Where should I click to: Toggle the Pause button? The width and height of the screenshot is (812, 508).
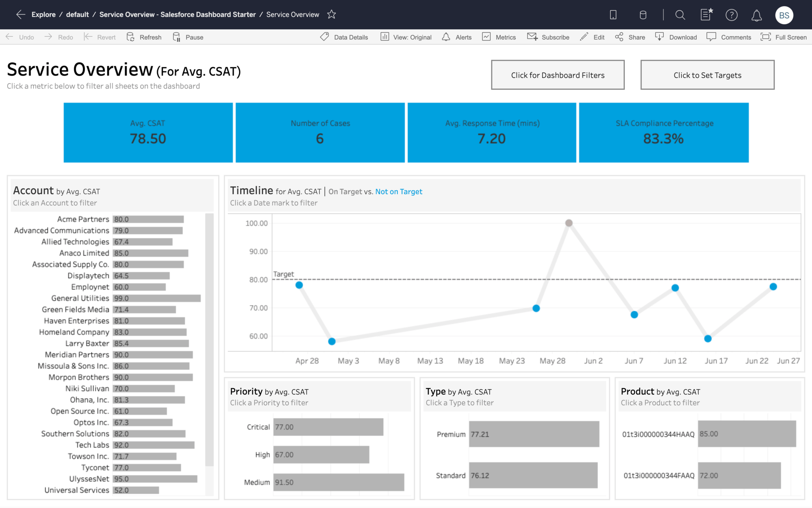click(188, 37)
